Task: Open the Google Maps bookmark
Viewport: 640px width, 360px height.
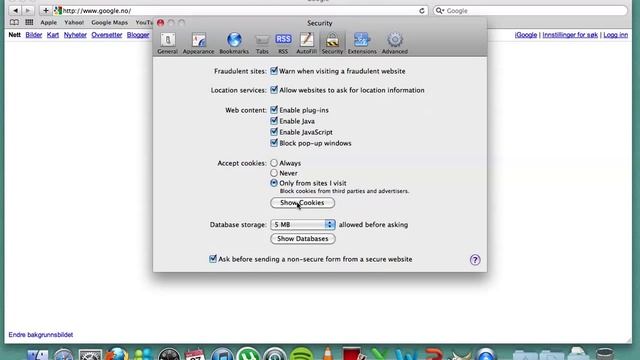Action: 109,22
